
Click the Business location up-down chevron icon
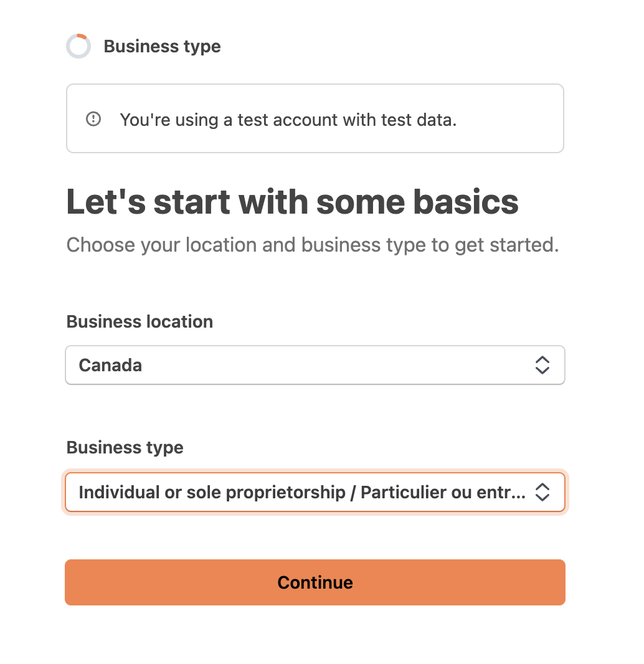(x=542, y=365)
